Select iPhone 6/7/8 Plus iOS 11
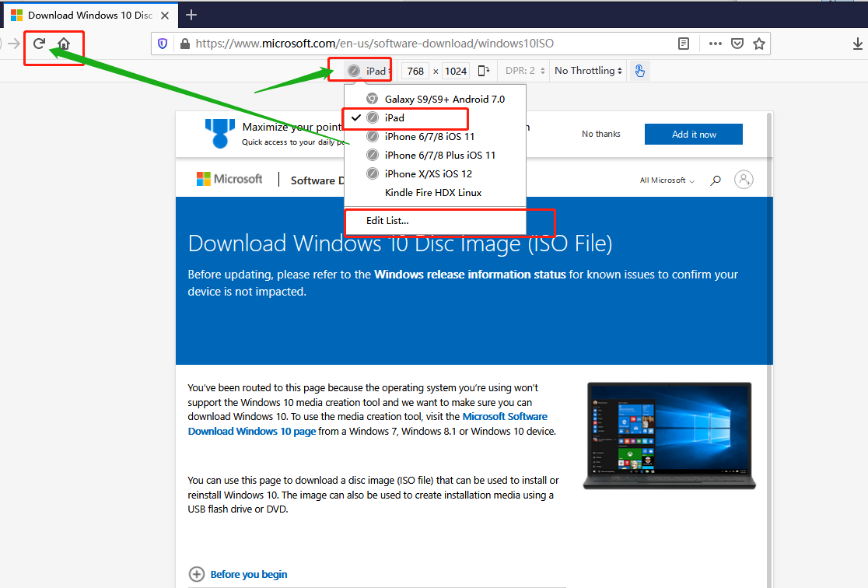The height and width of the screenshot is (588, 868). coord(435,155)
